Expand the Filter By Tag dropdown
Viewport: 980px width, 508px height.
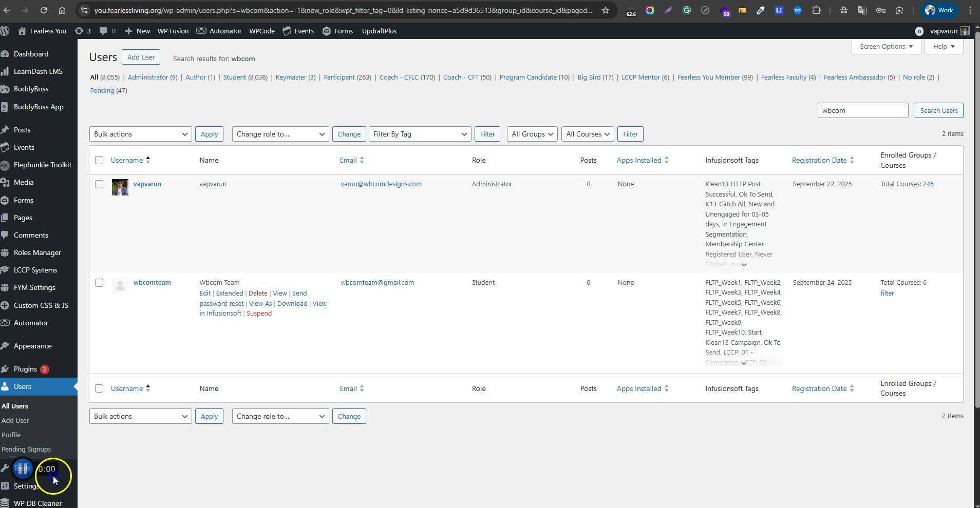[x=420, y=134]
